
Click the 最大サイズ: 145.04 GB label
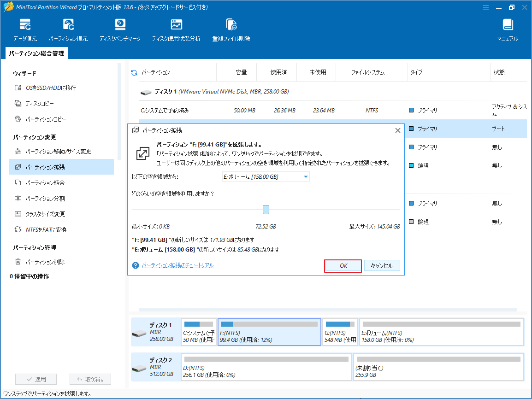(x=375, y=226)
